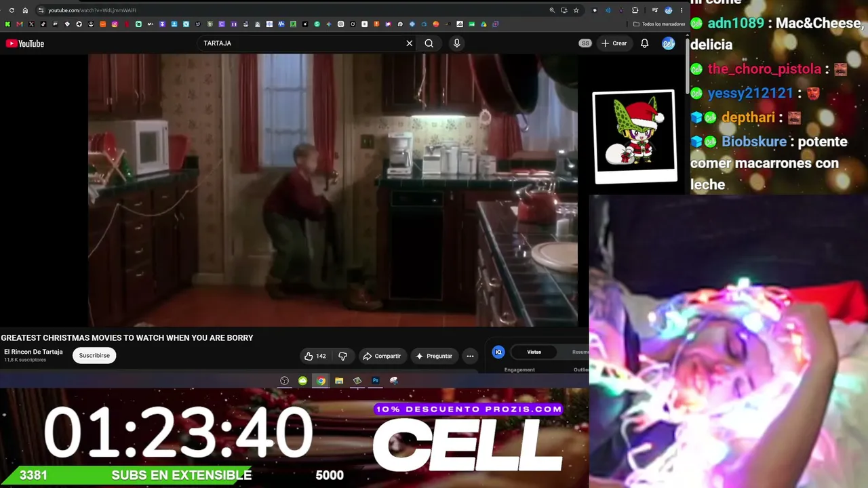The width and height of the screenshot is (868, 488).
Task: Open the Crear menu
Action: tap(614, 43)
